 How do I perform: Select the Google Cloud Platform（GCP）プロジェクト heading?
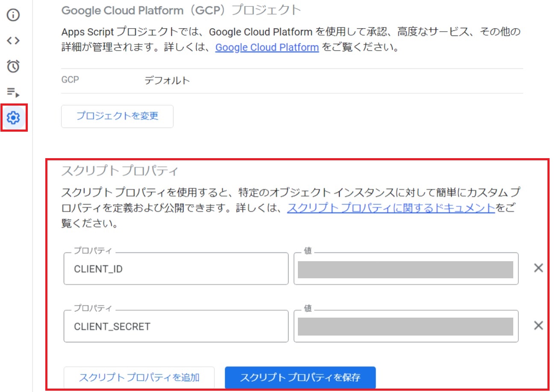click(182, 11)
